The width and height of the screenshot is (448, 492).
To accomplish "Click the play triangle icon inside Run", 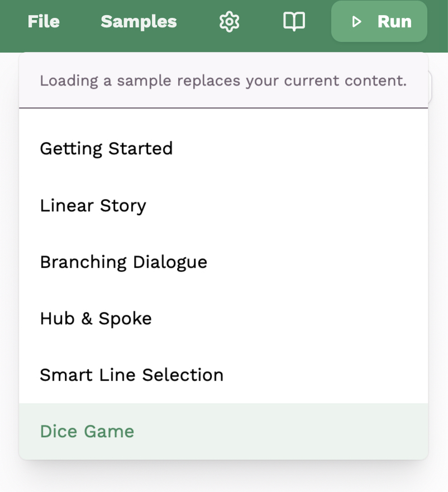I will 356,22.
